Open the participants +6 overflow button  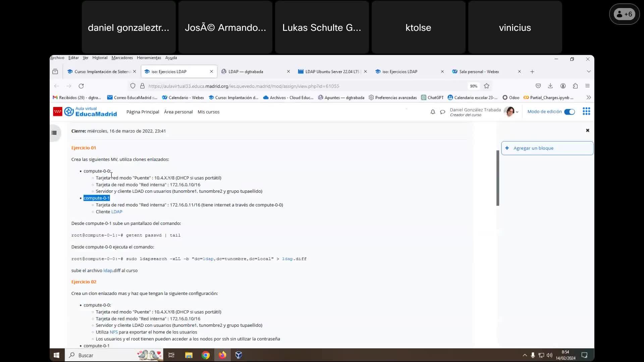point(624,14)
